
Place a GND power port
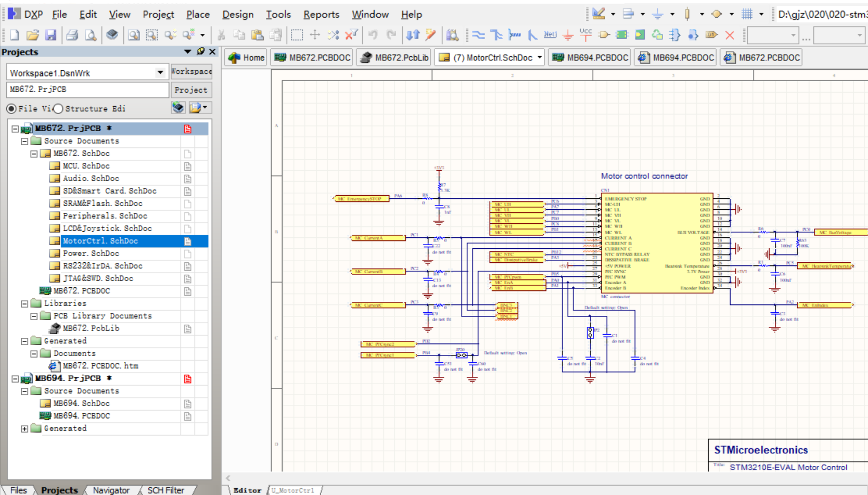pyautogui.click(x=568, y=35)
